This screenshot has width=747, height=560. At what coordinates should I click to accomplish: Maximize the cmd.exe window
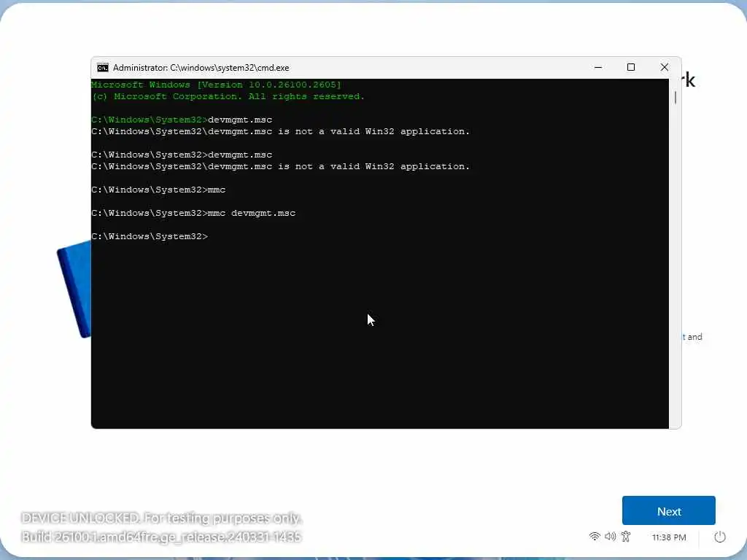[631, 68]
